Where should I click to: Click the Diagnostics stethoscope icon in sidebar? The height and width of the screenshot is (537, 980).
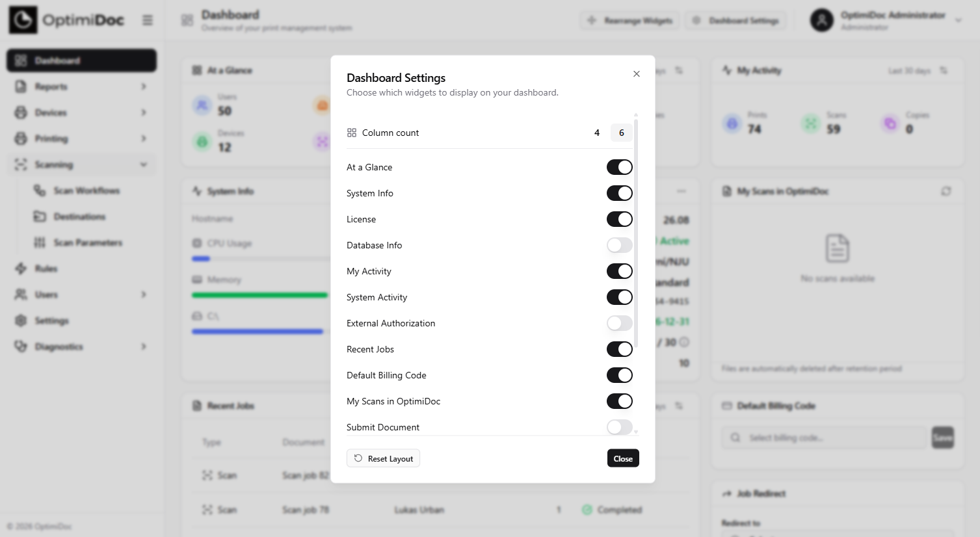click(x=21, y=347)
